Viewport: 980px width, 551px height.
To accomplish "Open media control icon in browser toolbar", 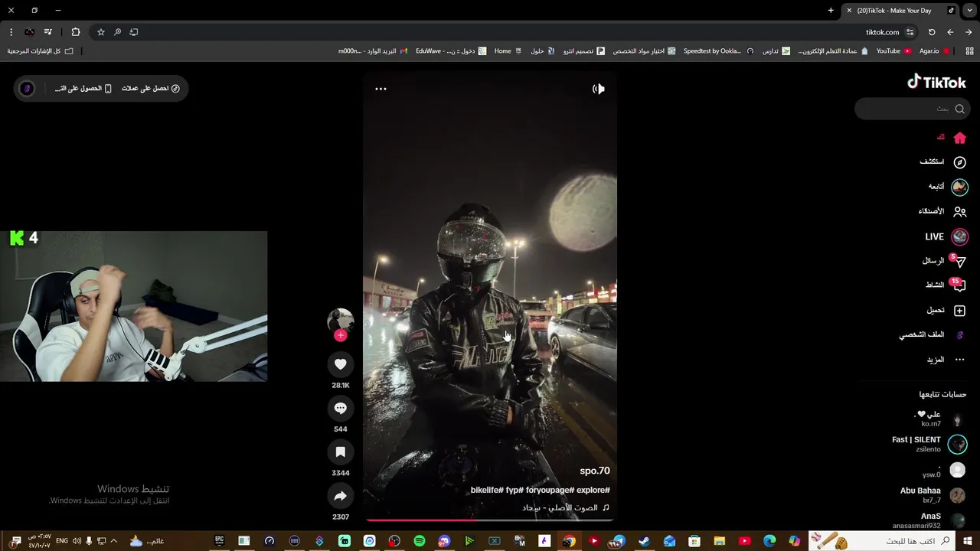I will tap(48, 32).
